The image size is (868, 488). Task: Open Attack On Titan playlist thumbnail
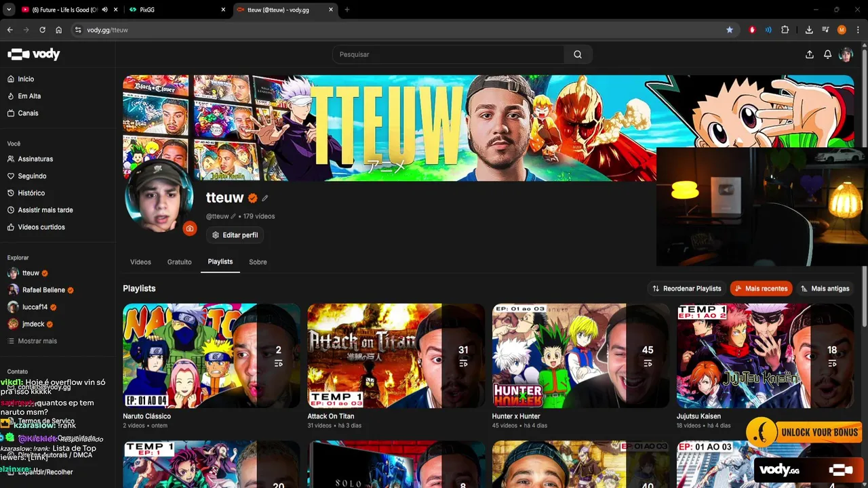(x=396, y=356)
